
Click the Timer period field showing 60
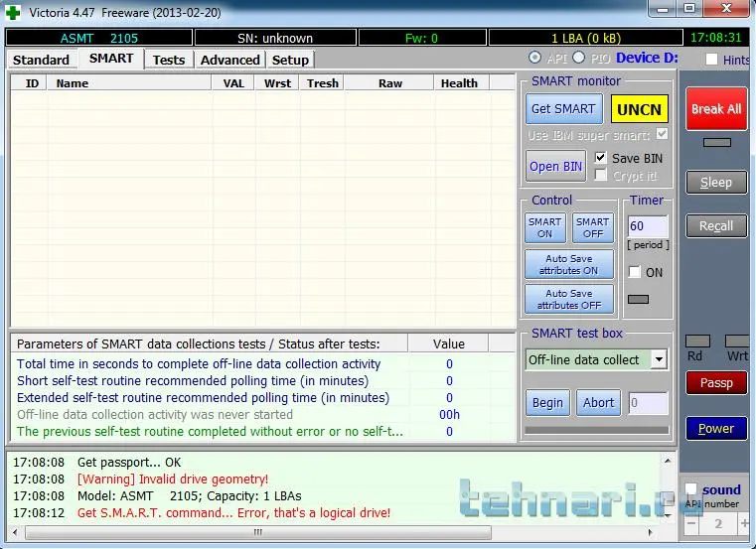tap(648, 226)
